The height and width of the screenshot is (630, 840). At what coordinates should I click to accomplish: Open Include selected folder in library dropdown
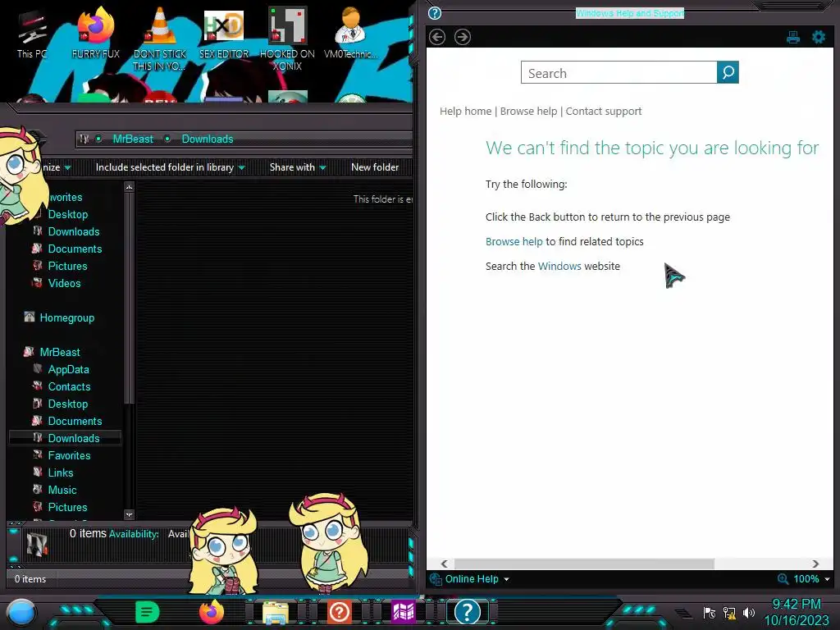(171, 167)
